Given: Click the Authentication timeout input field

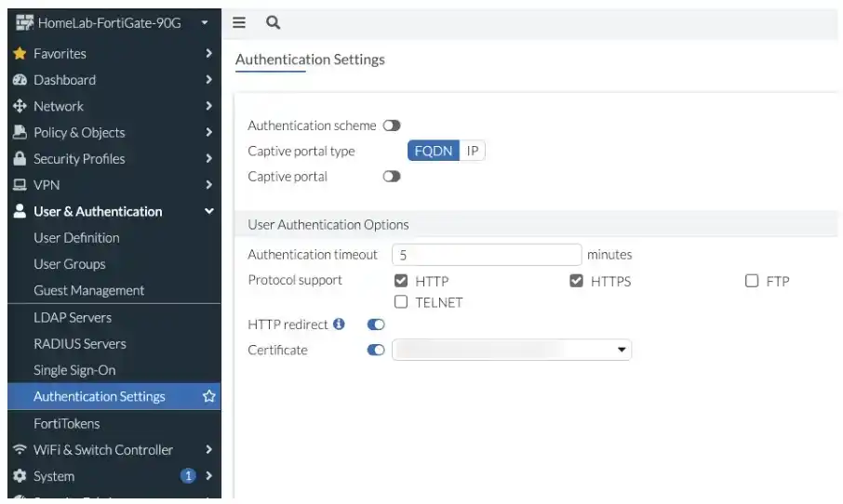Looking at the screenshot, I should pos(487,255).
